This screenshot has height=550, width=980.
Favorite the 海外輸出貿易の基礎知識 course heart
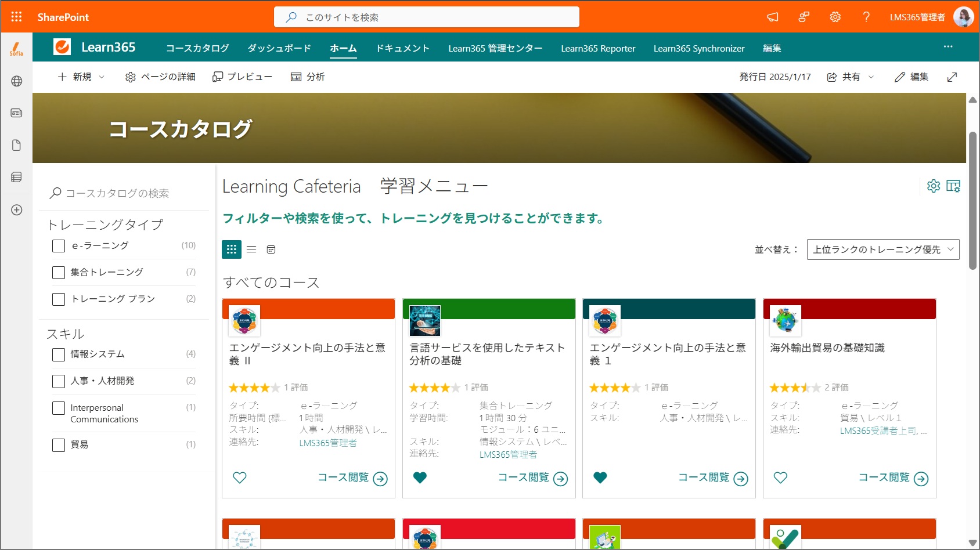[x=781, y=477]
